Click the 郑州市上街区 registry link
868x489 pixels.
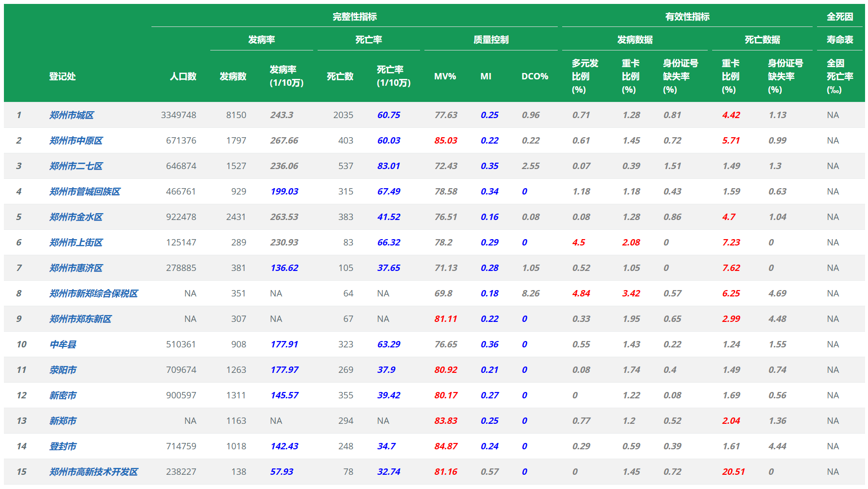[x=76, y=243]
